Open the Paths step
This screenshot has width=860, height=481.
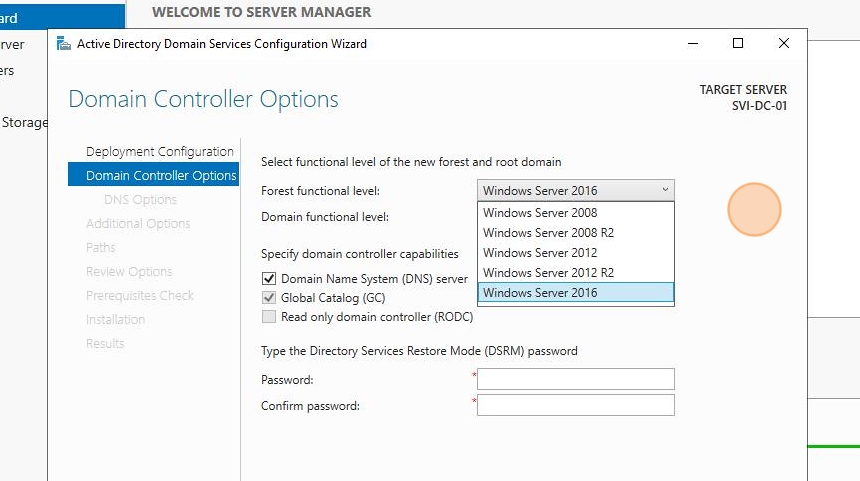[x=101, y=247]
